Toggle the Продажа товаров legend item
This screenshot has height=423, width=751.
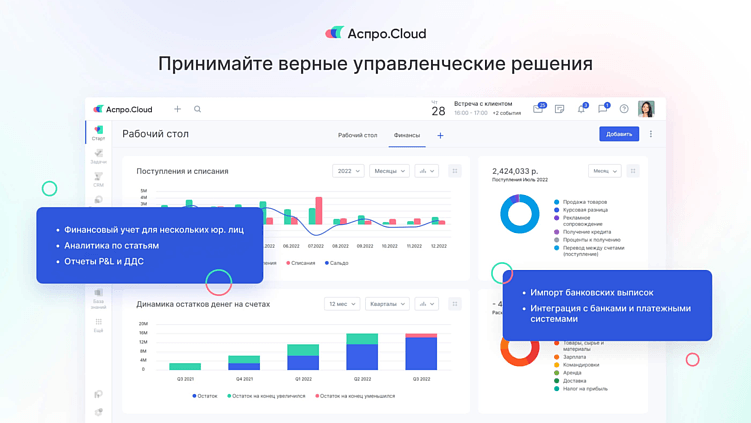point(580,202)
